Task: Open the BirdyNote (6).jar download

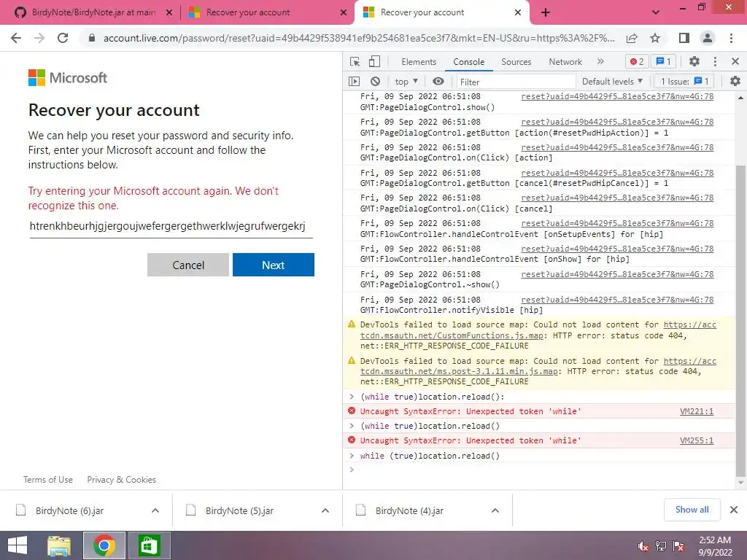Action: click(x=69, y=510)
